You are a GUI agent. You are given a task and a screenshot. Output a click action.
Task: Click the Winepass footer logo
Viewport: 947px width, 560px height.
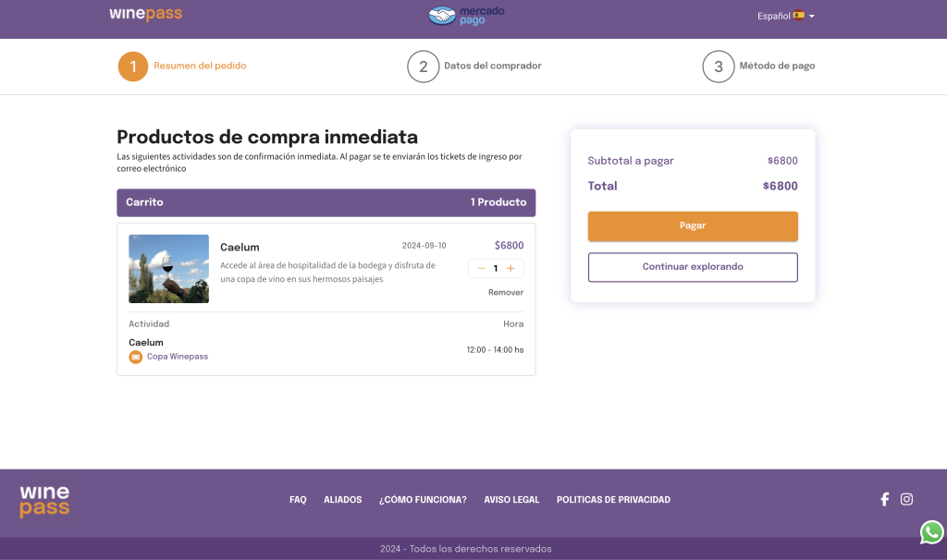(44, 502)
